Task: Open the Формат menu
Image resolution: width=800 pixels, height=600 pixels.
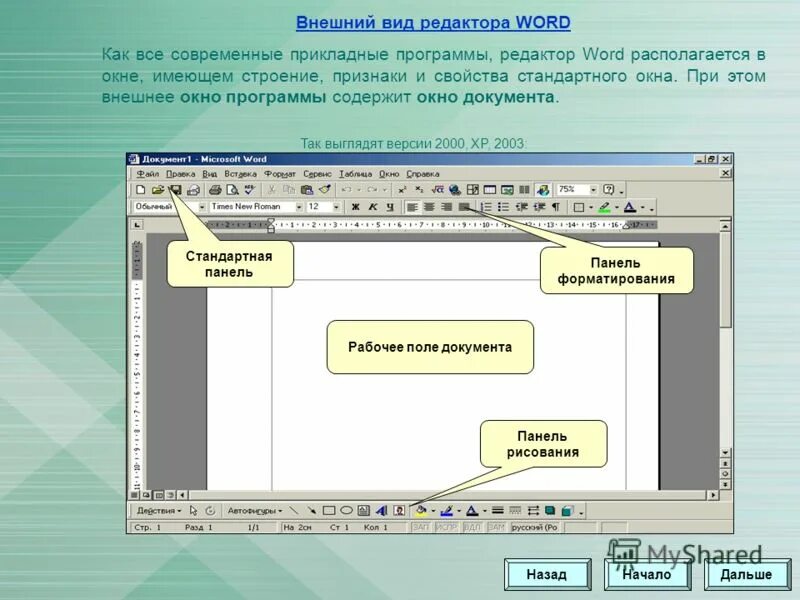Action: (x=280, y=174)
